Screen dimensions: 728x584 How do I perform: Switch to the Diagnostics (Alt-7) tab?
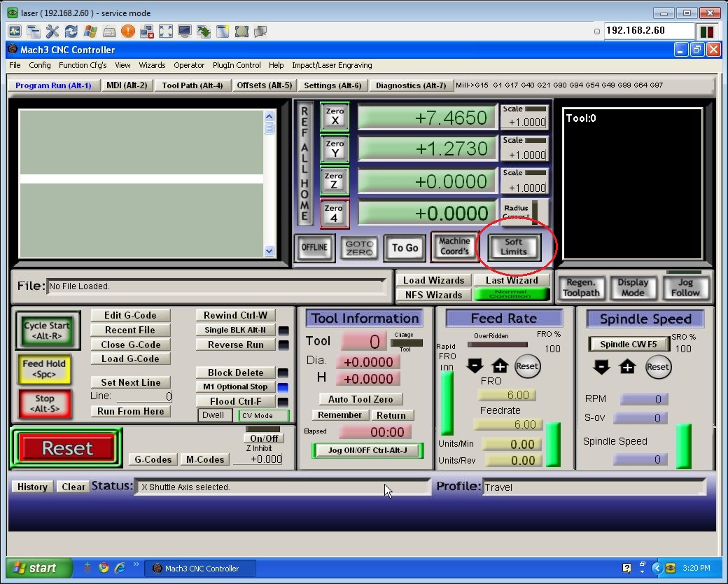pos(411,85)
